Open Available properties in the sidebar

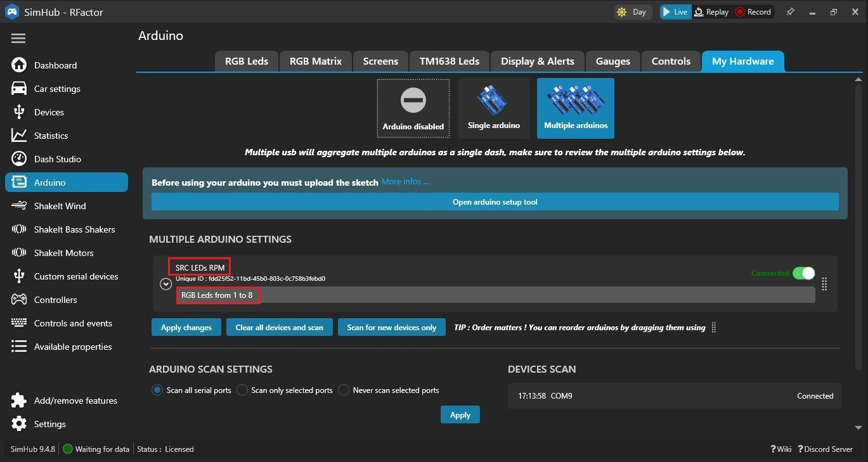(67, 347)
